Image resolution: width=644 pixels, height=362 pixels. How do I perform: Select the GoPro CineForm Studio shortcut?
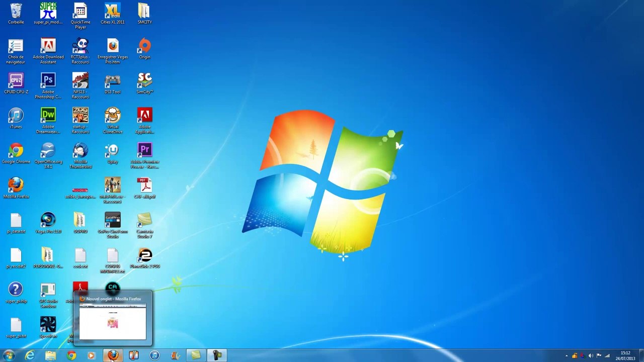pos(112,226)
